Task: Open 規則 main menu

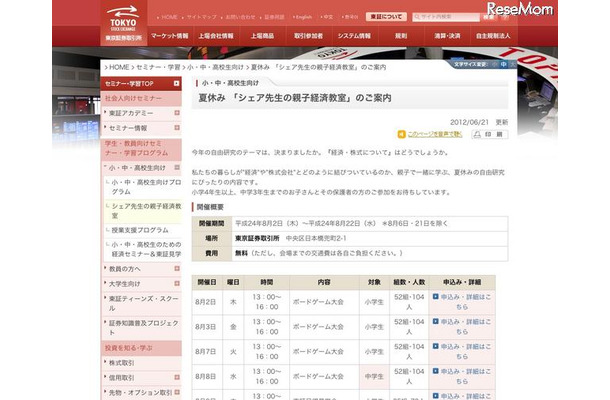Action: pos(401,36)
